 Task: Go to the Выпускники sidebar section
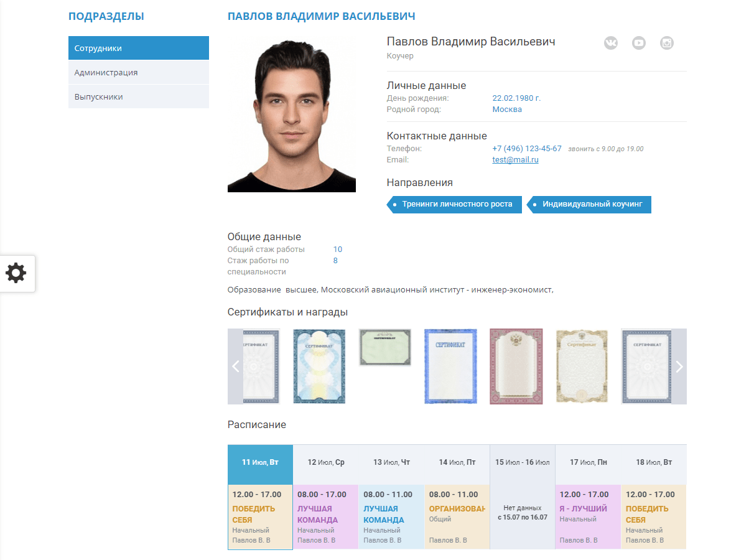(x=139, y=96)
